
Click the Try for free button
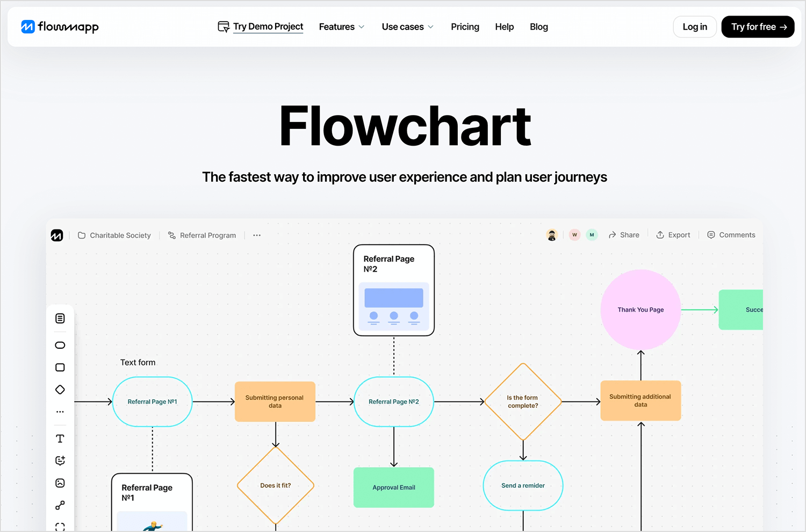click(x=758, y=27)
